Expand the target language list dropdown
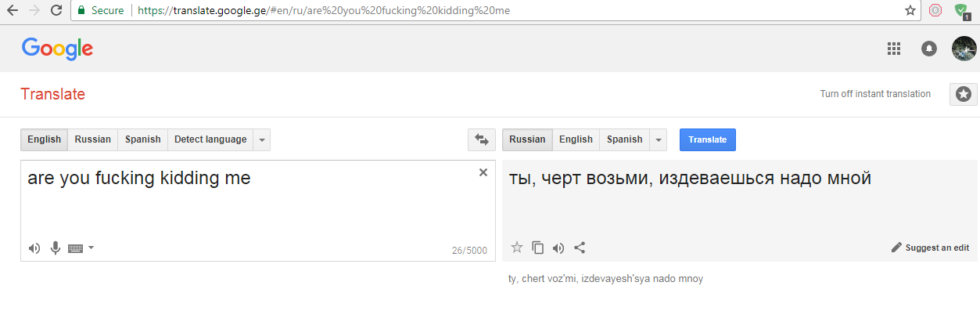The width and height of the screenshot is (980, 311). click(658, 139)
